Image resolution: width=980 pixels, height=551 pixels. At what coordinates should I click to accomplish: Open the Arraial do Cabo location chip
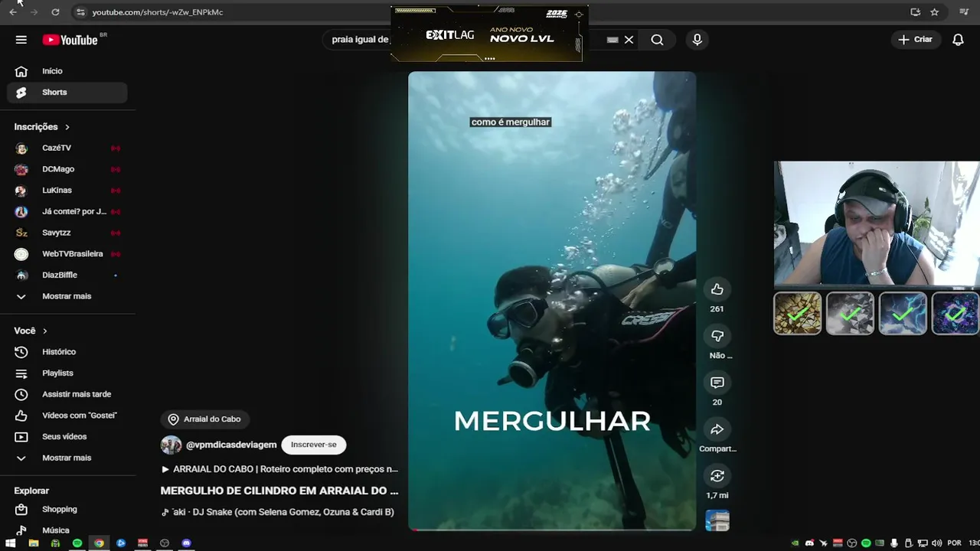(x=205, y=419)
